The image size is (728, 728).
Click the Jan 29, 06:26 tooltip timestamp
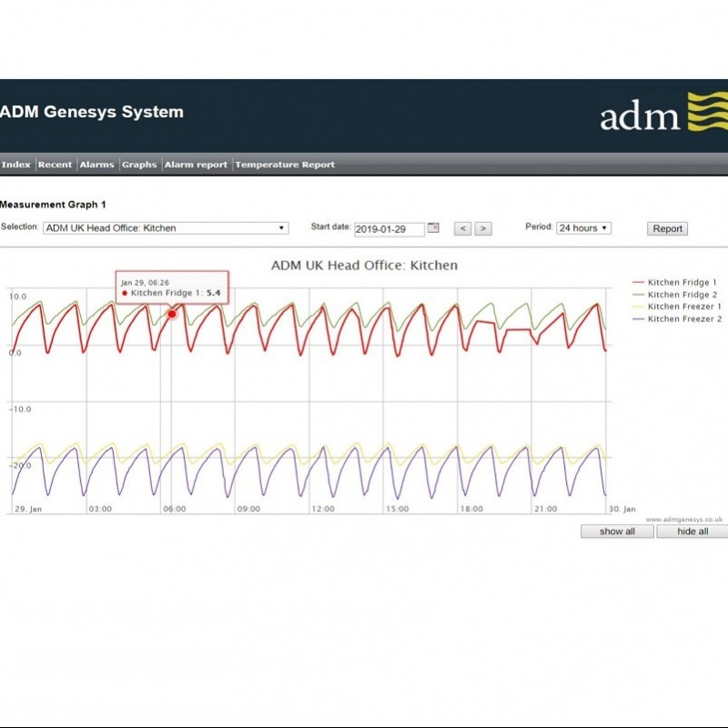[x=145, y=282]
